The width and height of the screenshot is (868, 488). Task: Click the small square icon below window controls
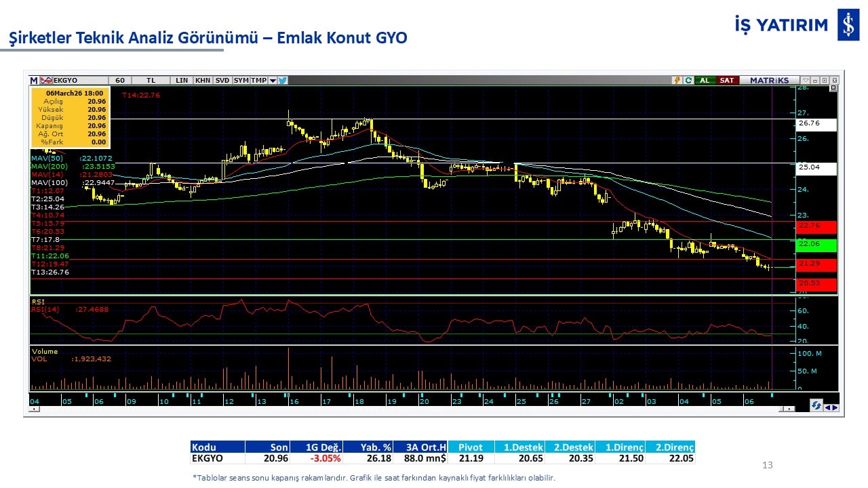tap(833, 88)
